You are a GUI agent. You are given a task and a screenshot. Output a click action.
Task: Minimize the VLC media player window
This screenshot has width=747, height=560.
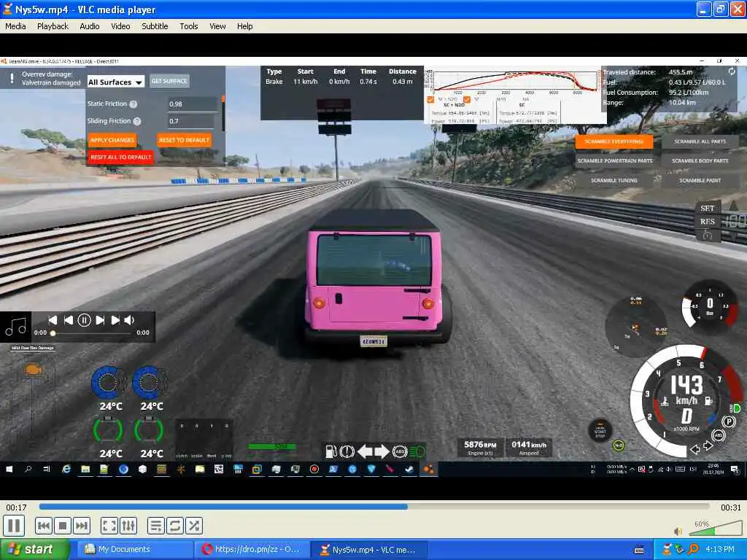point(704,9)
